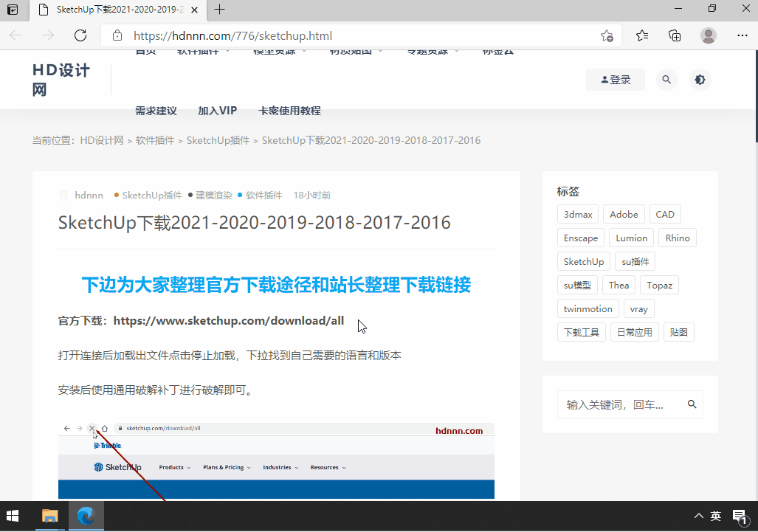Select the Enscape tag
Screen dimensions: 758x532
tap(581, 238)
